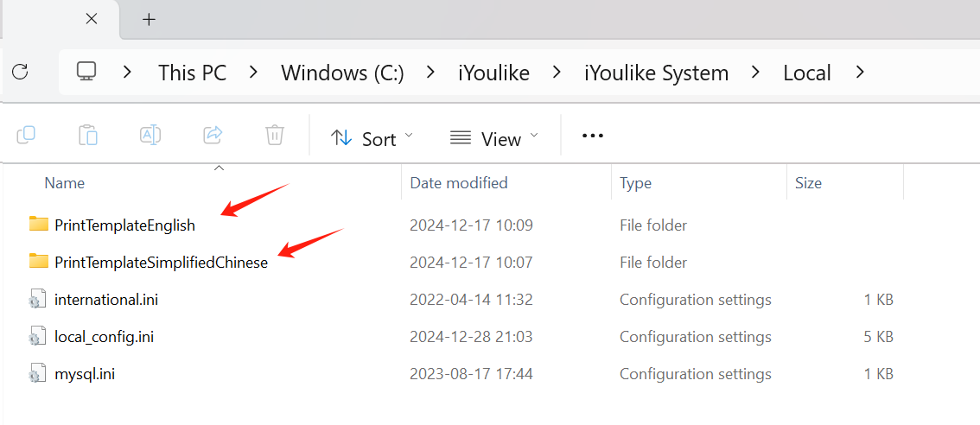Click the Rename icon in toolbar
The width and height of the screenshot is (980, 425).
pos(150,136)
